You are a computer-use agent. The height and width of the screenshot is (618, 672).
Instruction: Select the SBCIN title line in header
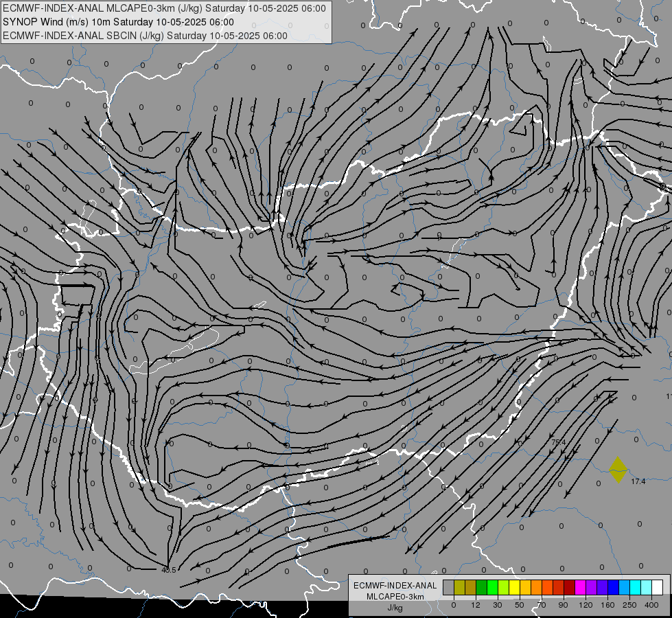click(x=145, y=36)
